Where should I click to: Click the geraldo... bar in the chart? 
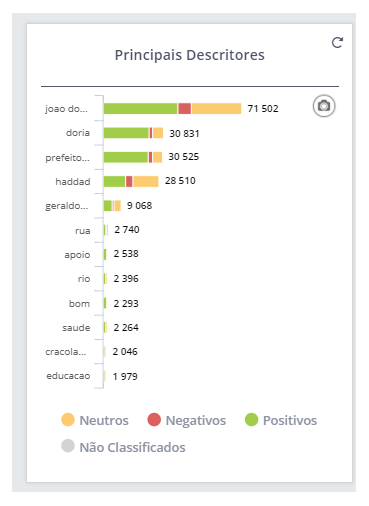tap(112, 206)
